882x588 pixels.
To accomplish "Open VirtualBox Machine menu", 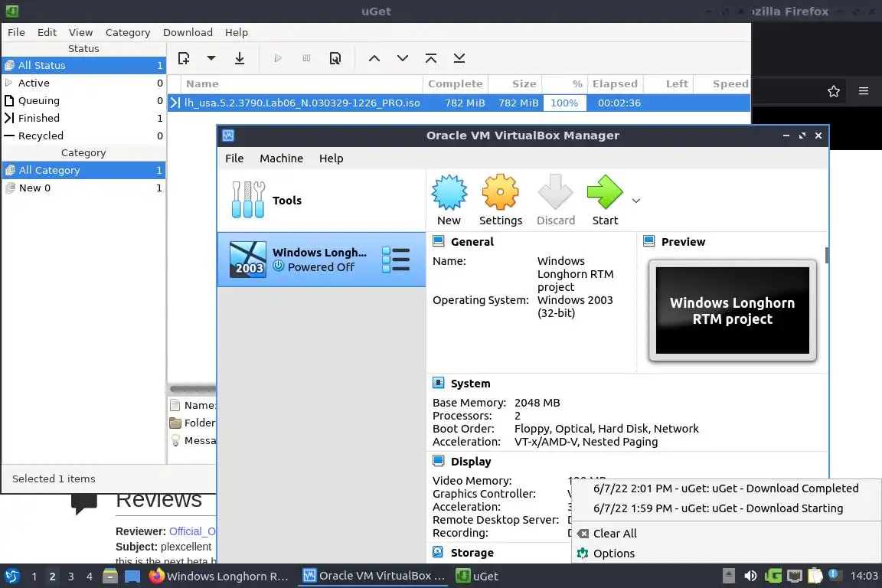I will point(281,158).
